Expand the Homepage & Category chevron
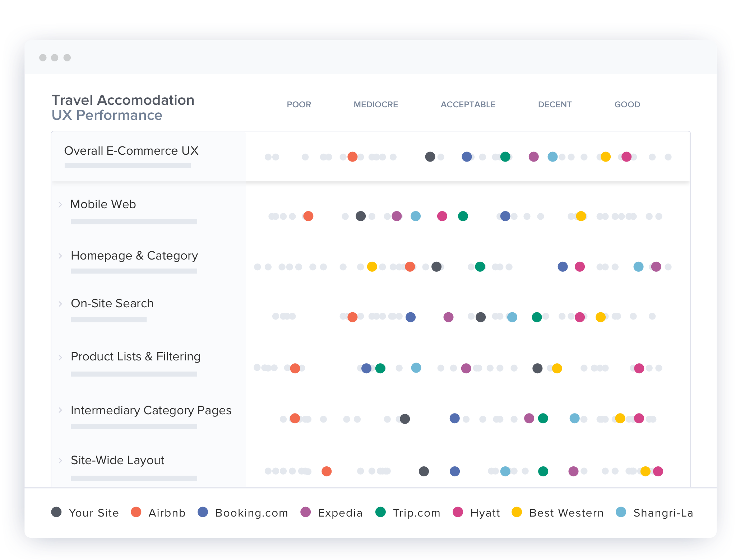 (x=60, y=256)
